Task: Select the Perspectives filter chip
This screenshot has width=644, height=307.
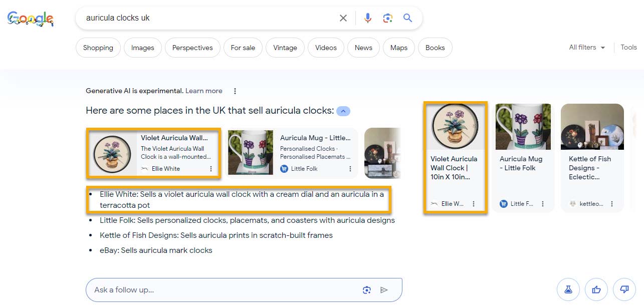Action: click(192, 48)
